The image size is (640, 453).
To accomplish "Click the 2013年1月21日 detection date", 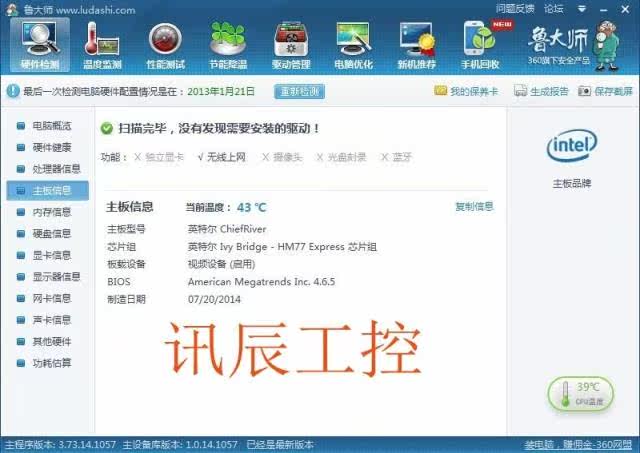I will tap(221, 91).
